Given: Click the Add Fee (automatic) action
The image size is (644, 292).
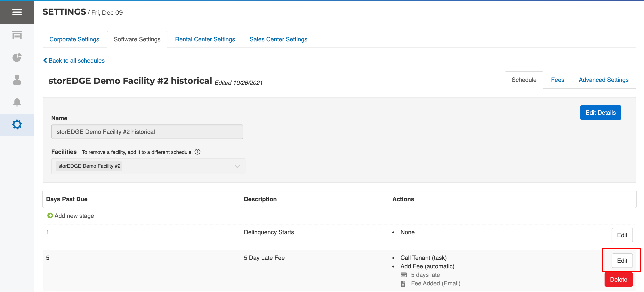Looking at the screenshot, I should click(427, 266).
